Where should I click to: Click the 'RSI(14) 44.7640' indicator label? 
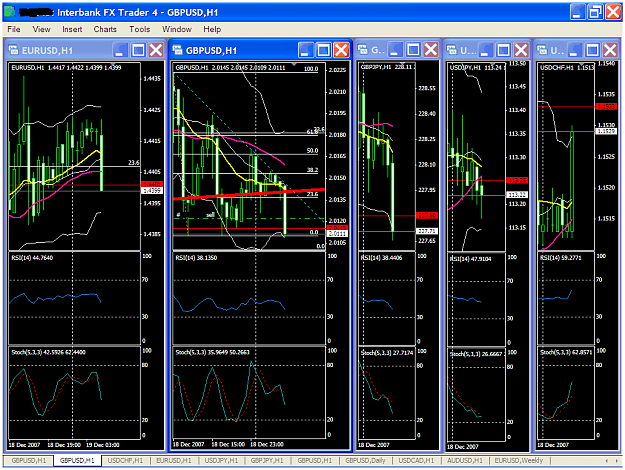click(x=32, y=258)
